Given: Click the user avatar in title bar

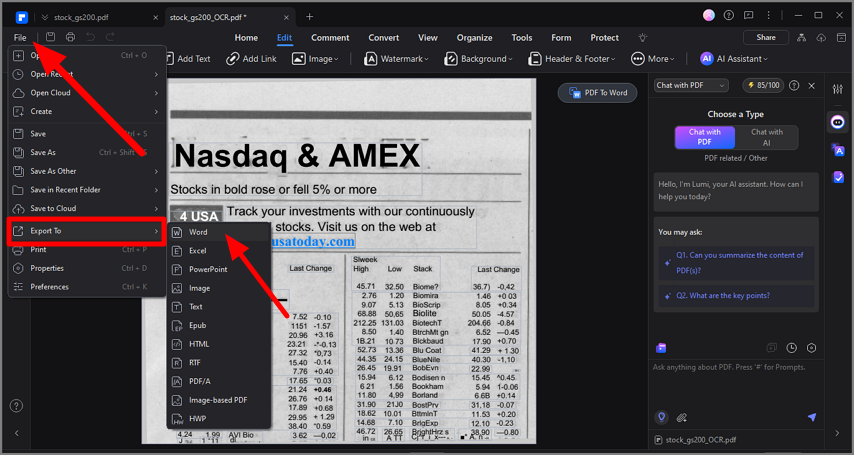Looking at the screenshot, I should tap(709, 15).
